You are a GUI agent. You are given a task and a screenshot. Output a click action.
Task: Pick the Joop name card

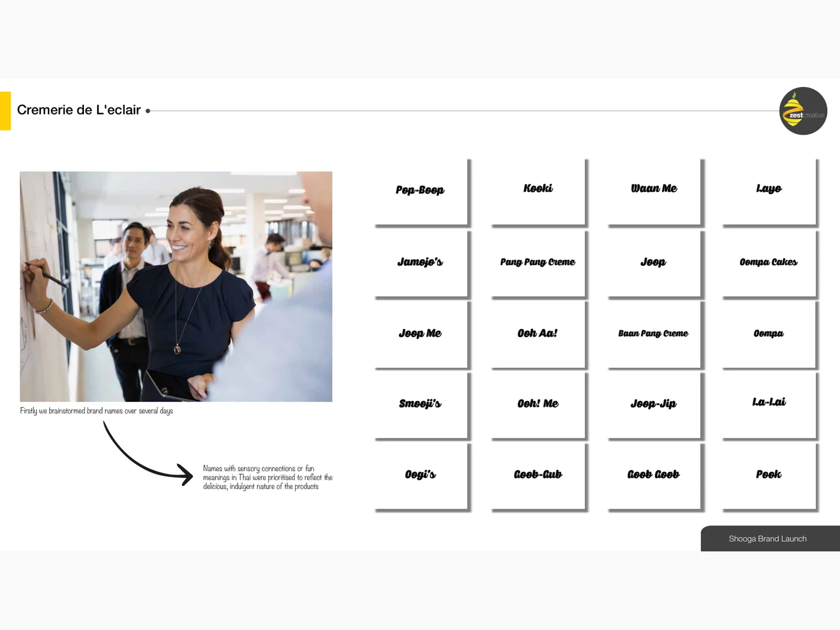[655, 264]
